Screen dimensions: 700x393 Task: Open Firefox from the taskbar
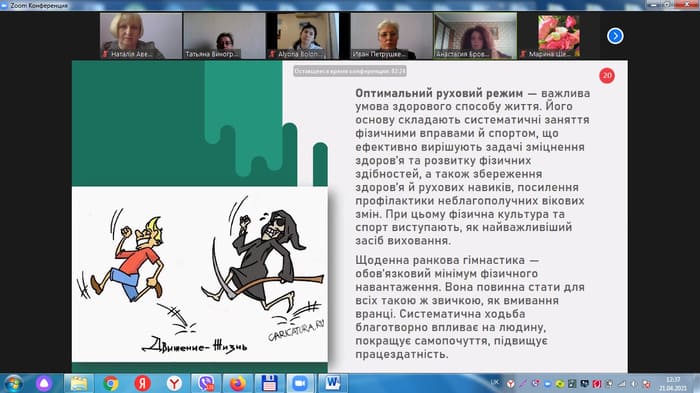click(238, 383)
